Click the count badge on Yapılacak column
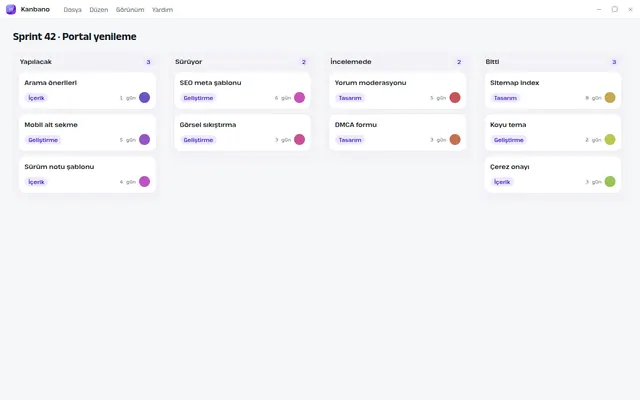The width and height of the screenshot is (640, 400). point(149,62)
